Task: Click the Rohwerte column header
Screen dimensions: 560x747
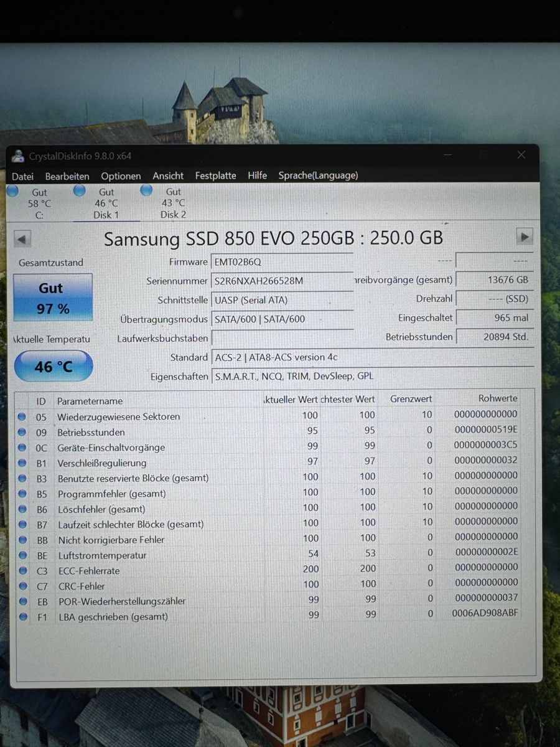Action: point(498,398)
